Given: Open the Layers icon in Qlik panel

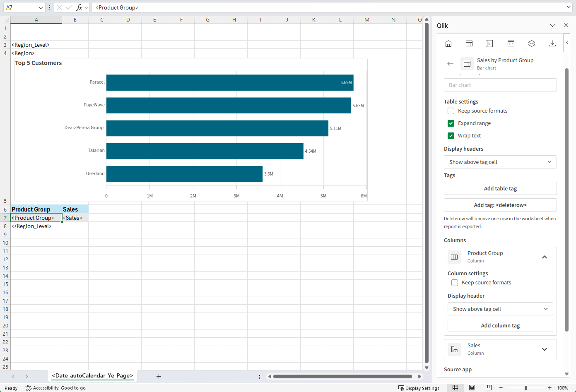Looking at the screenshot, I should [531, 43].
